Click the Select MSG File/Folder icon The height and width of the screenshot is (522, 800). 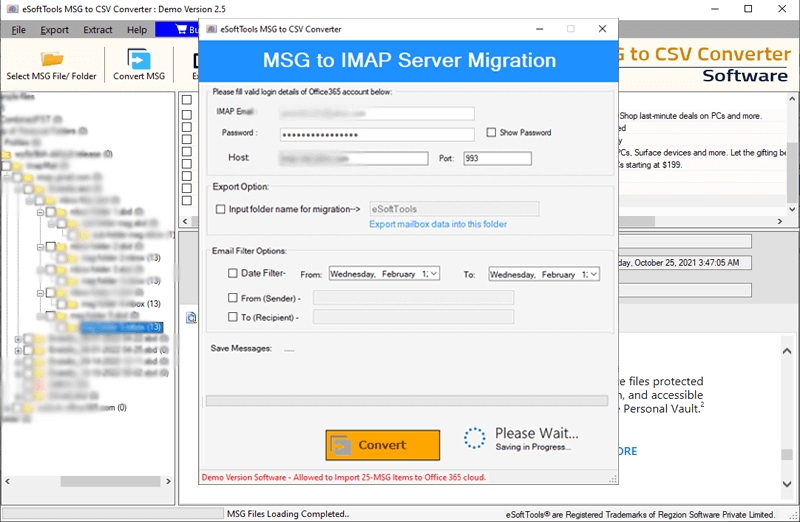click(x=51, y=58)
